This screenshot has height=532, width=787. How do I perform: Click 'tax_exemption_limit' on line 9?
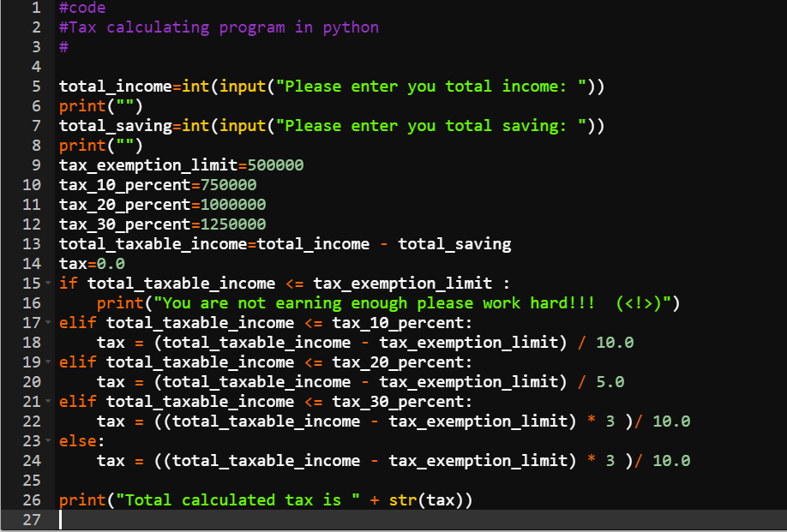148,165
